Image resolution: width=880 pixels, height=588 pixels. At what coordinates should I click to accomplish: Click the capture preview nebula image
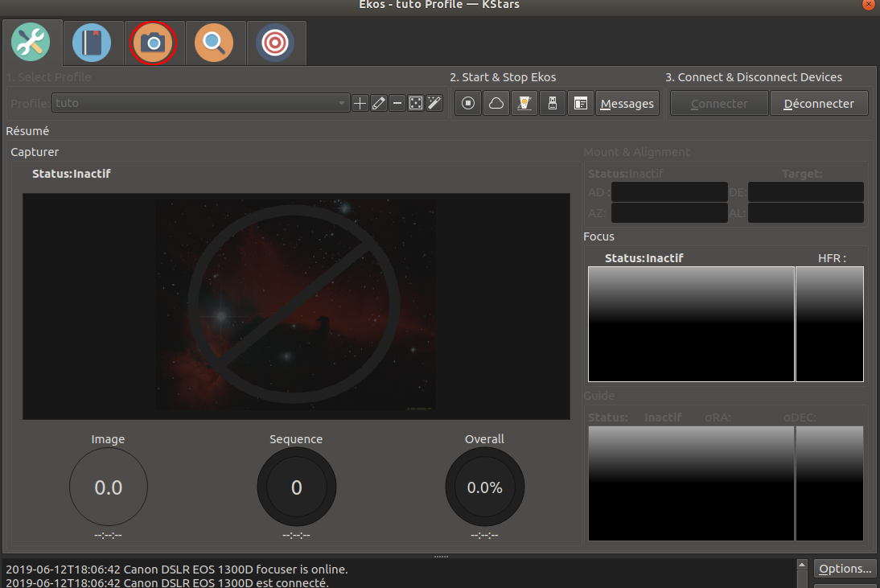(x=296, y=306)
